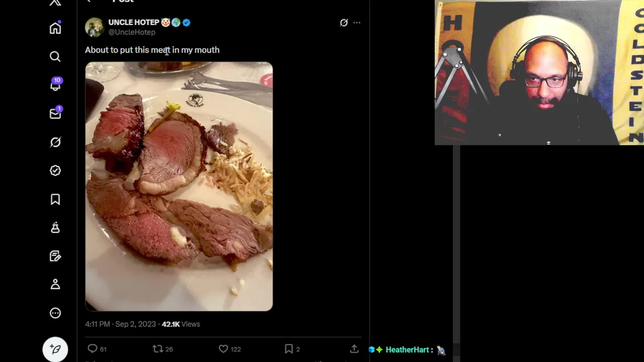Click the Grok explain icon beside post options
644x362 pixels.
tap(344, 23)
